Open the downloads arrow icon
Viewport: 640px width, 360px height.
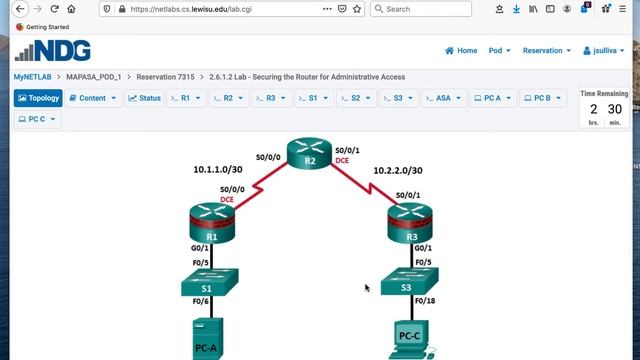(x=516, y=9)
